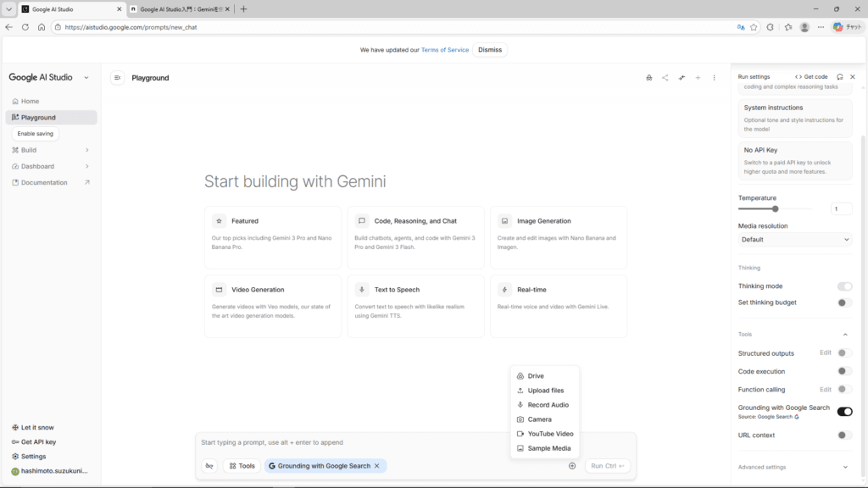Turn on the URL context toggle
The width and height of the screenshot is (868, 488).
(844, 435)
